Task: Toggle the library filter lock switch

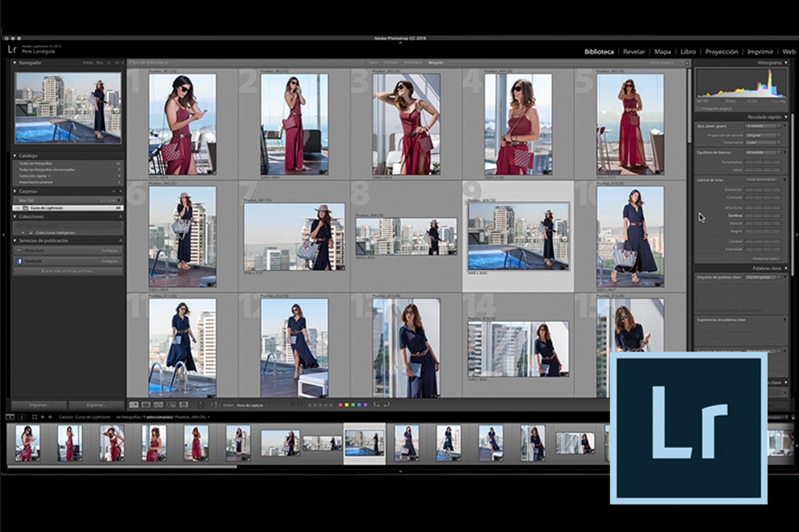Action: 687,63
